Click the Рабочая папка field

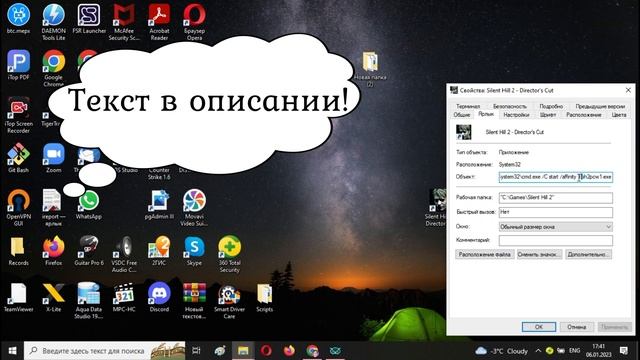click(x=556, y=198)
